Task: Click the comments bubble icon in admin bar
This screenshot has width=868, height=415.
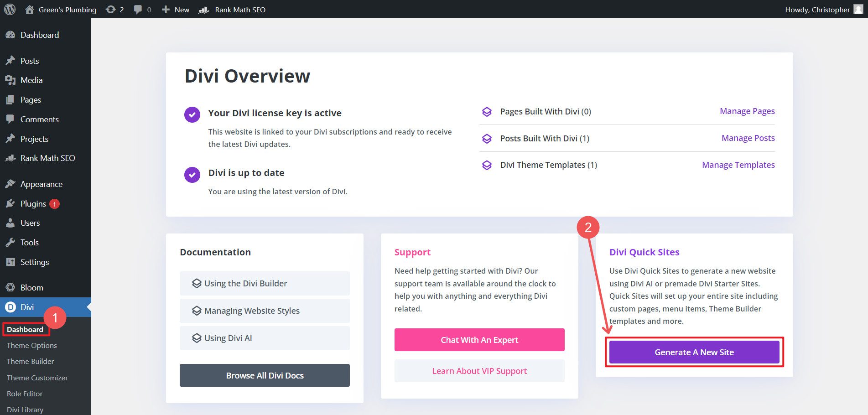Action: coord(137,9)
